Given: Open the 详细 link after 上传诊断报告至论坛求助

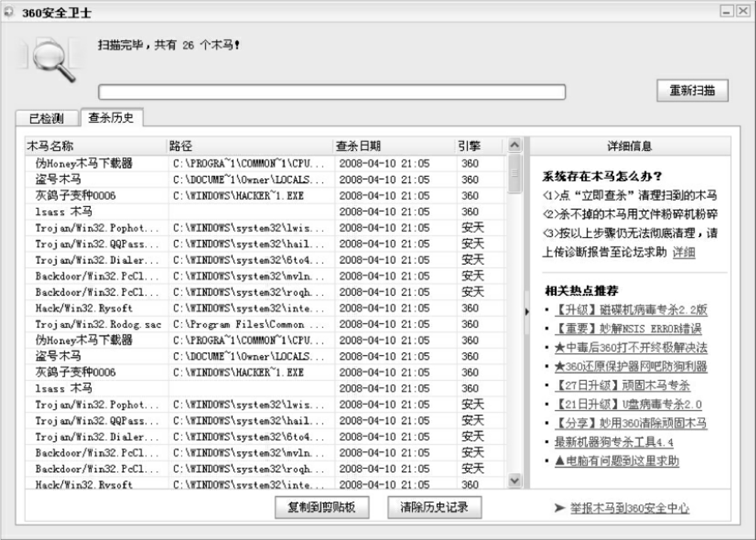Looking at the screenshot, I should click(x=684, y=253).
